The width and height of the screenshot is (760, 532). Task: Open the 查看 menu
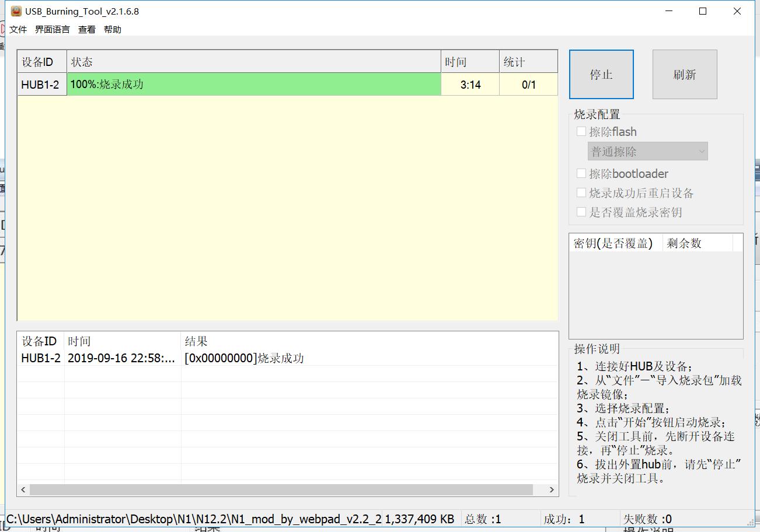coord(87,29)
